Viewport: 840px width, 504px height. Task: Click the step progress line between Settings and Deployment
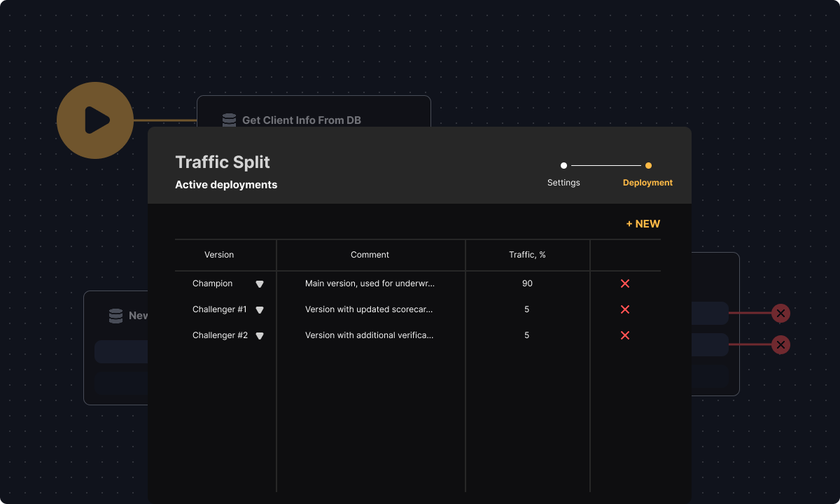tap(605, 165)
